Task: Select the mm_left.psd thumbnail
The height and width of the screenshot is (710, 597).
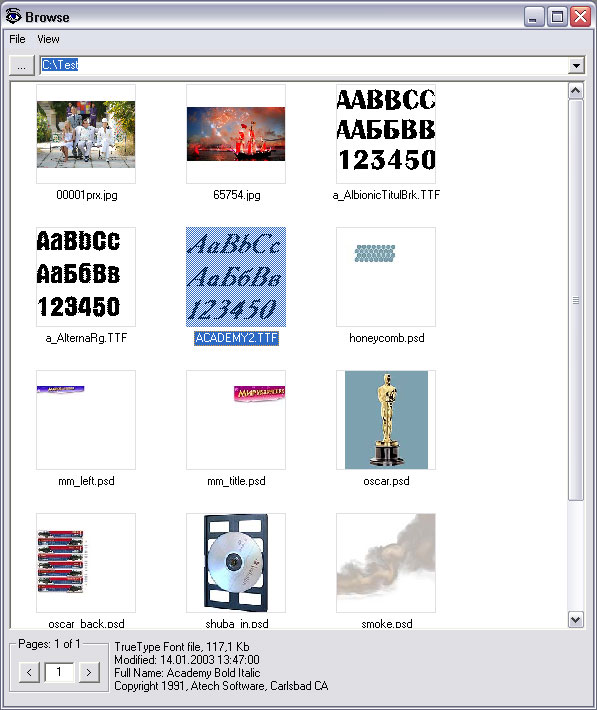Action: (x=86, y=420)
